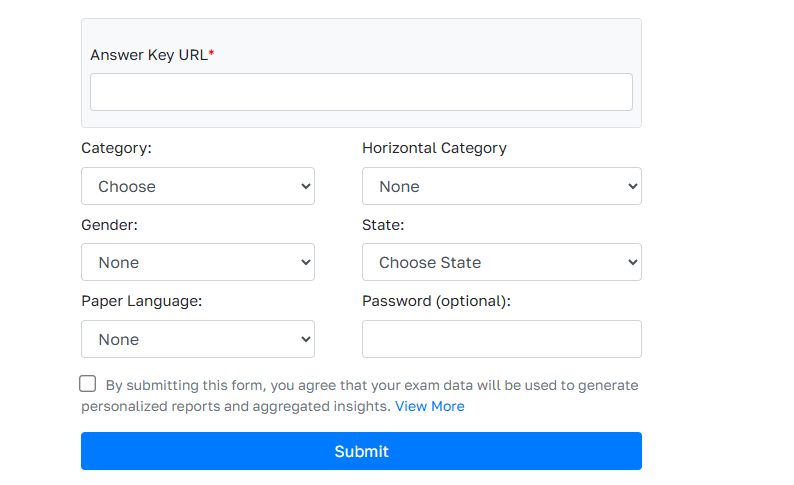Tick the exam data consent checkbox
Screen dimensions: 794x485
tap(88, 384)
